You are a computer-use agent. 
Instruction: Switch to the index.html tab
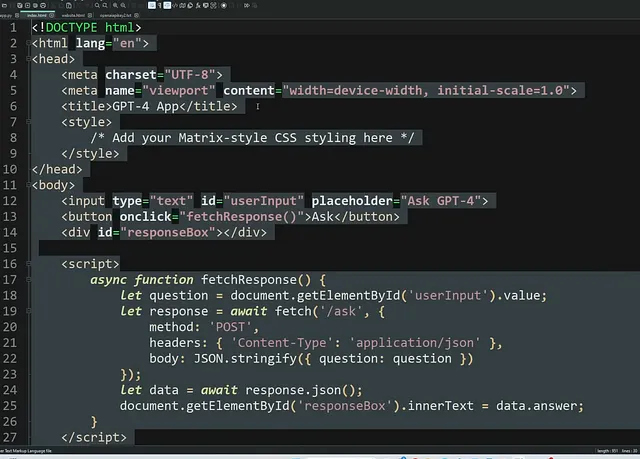tap(37, 16)
